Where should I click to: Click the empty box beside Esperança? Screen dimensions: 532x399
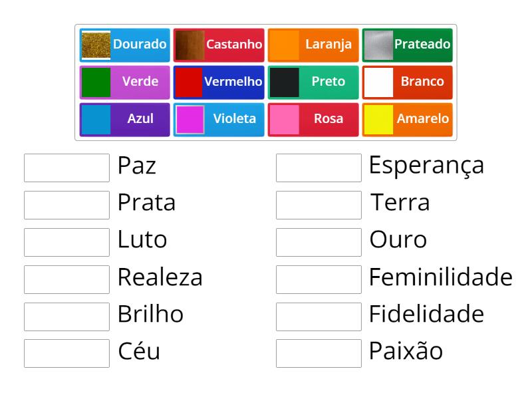coord(319,166)
